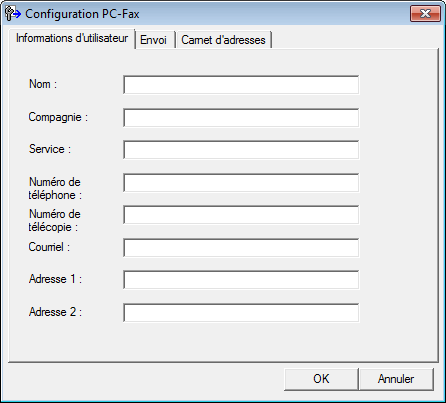Click the Courriel label
This screenshot has height=403, width=446.
tap(49, 247)
